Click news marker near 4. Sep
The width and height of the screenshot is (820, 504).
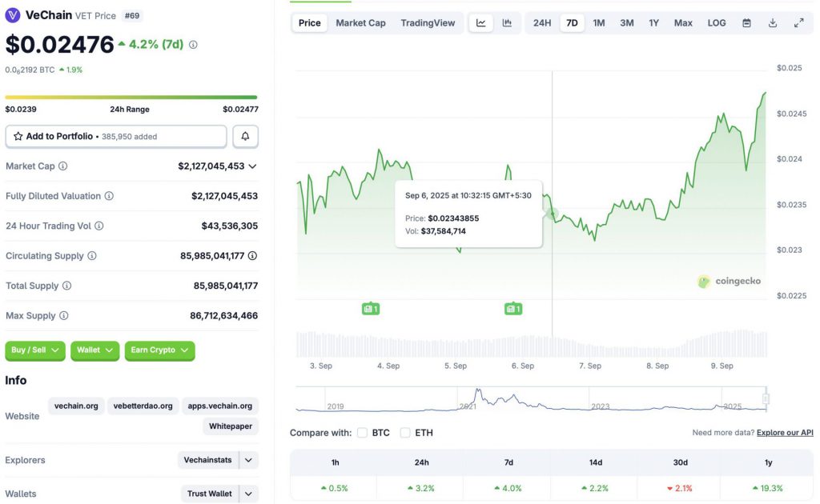[371, 309]
